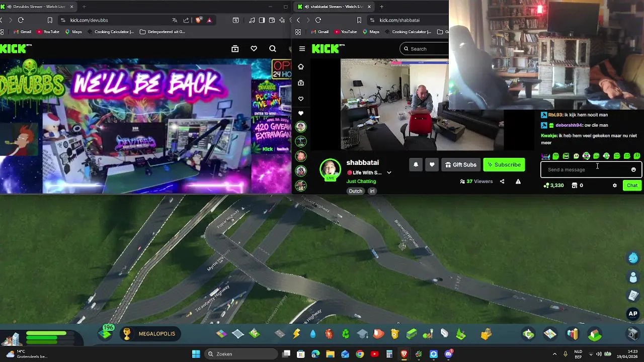Open site settings for kick.com/devubbs
This screenshot has height=362, width=644.
63,20
